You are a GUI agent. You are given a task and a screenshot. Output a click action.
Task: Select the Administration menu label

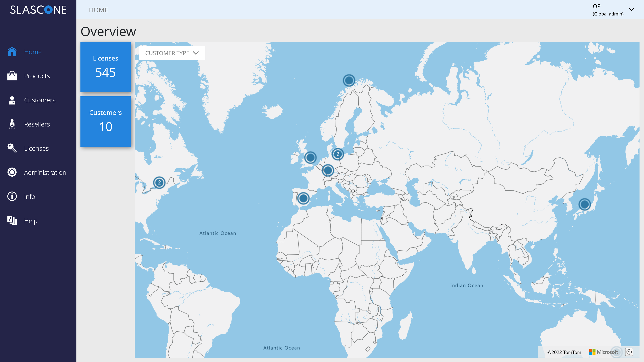45,173
